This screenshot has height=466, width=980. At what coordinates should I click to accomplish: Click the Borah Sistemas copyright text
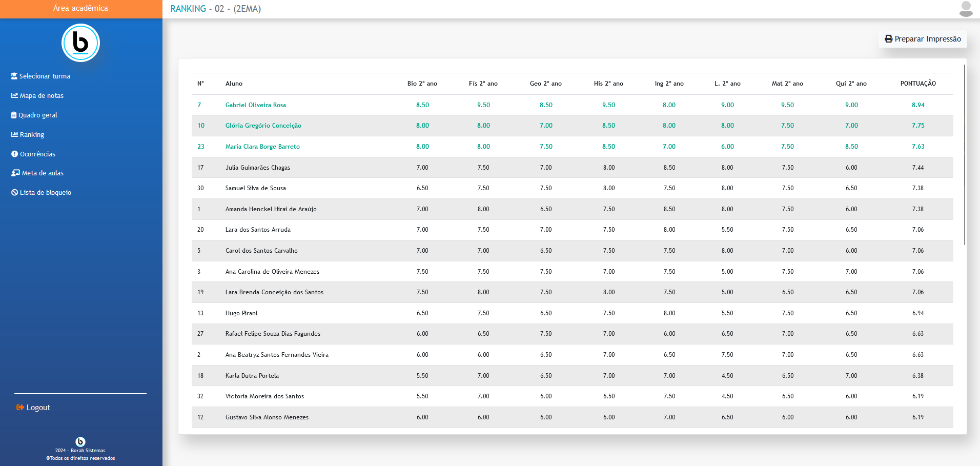(x=80, y=454)
